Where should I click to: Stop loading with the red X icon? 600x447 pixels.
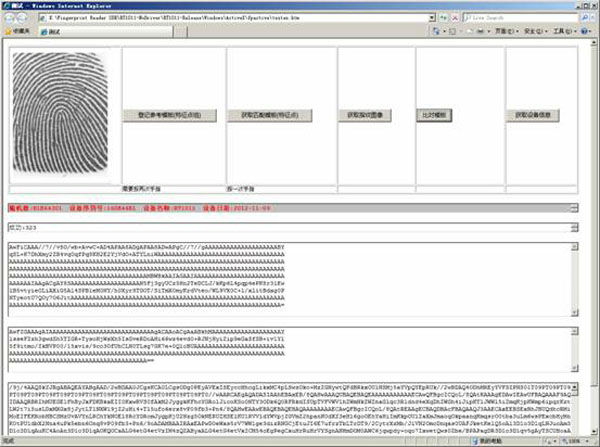(455, 18)
